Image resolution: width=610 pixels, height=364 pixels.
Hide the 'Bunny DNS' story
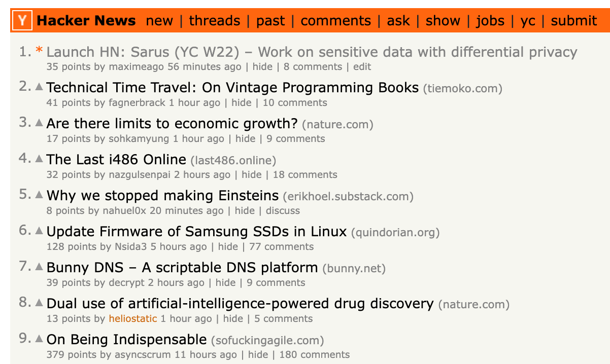(225, 283)
